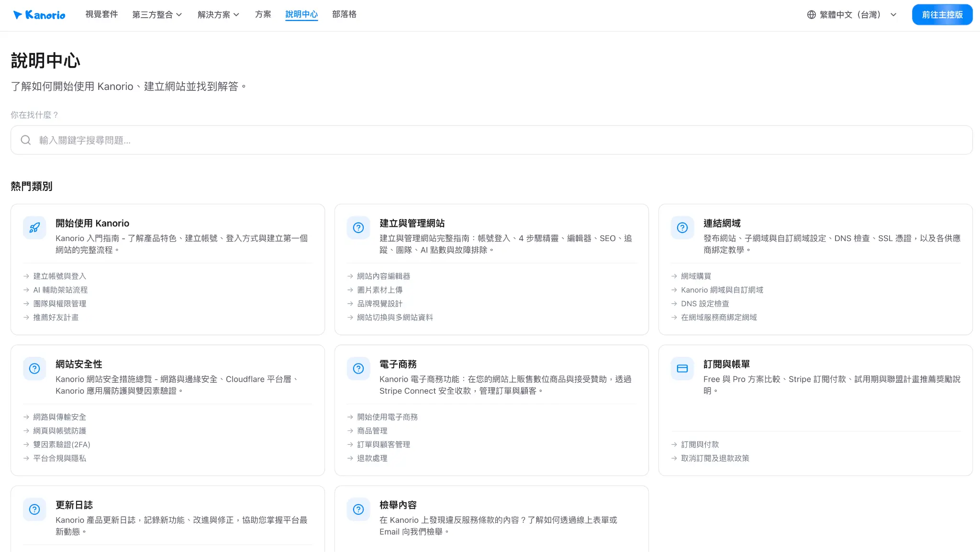Select the 說明中心 nav tab
This screenshot has width=980, height=552.
pyautogui.click(x=301, y=14)
